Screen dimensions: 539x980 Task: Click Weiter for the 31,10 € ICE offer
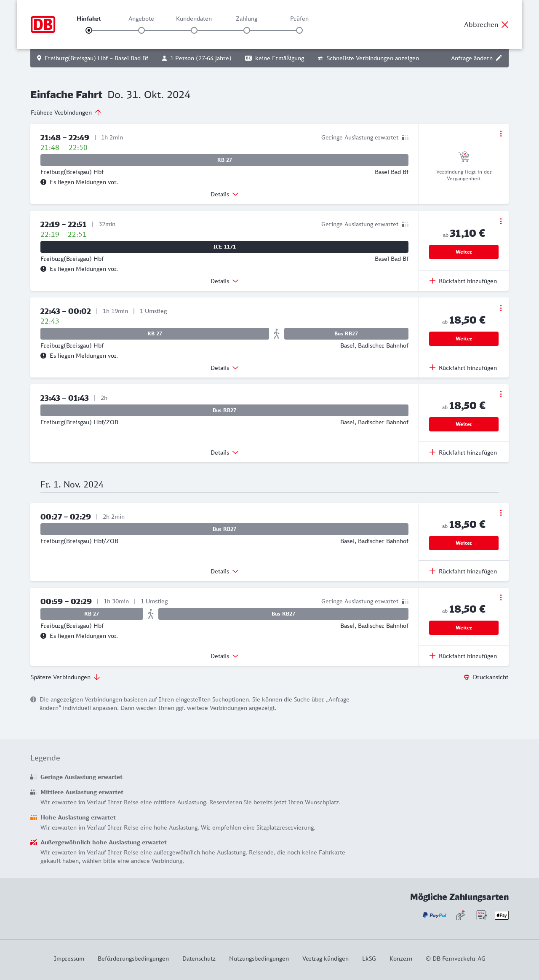coord(464,252)
